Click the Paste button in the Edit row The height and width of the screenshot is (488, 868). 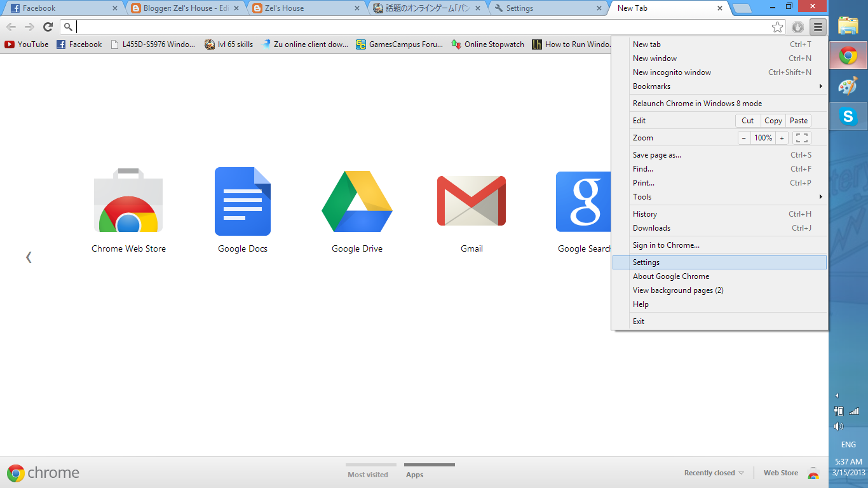[x=799, y=121]
